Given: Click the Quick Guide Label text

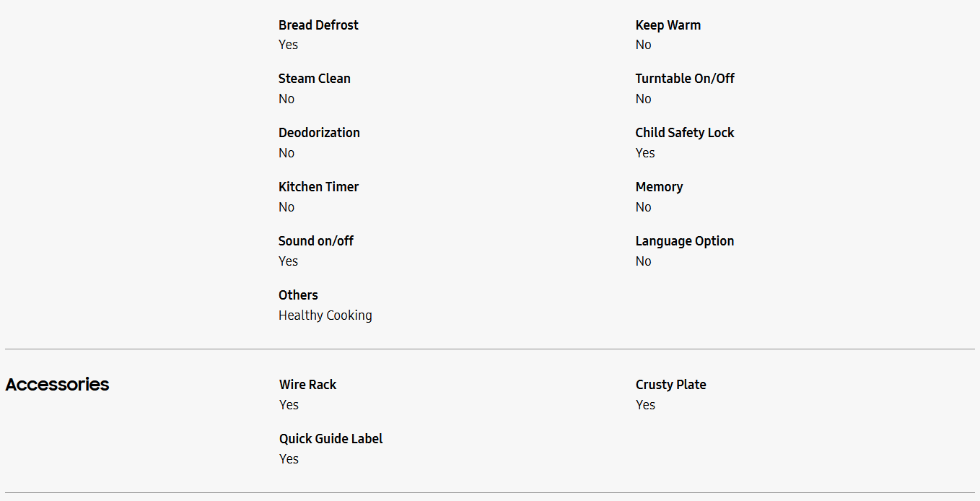Looking at the screenshot, I should click(x=331, y=439).
